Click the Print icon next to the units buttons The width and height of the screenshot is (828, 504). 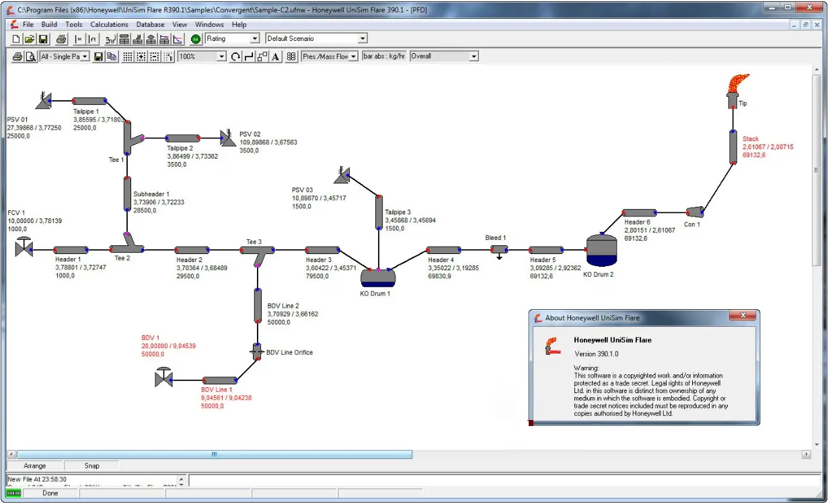(x=61, y=39)
